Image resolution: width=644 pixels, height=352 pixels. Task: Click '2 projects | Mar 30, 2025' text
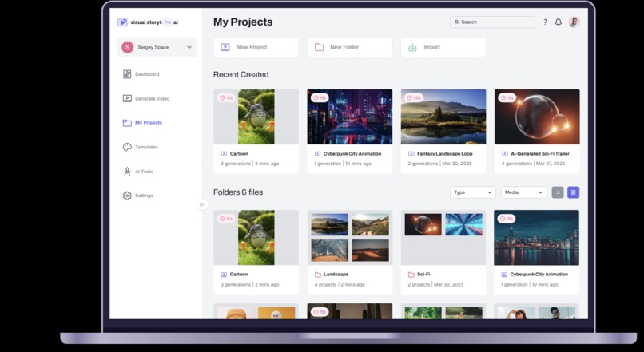coord(435,285)
